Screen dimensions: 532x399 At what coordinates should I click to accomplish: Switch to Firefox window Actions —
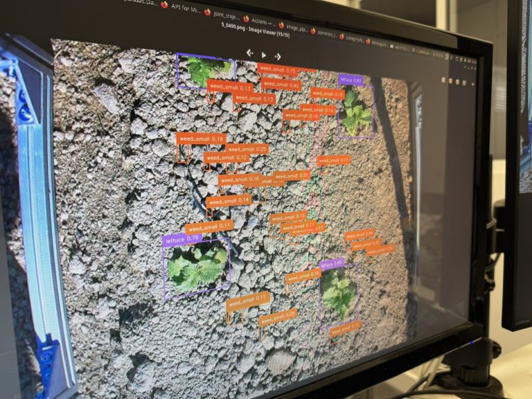coord(260,21)
